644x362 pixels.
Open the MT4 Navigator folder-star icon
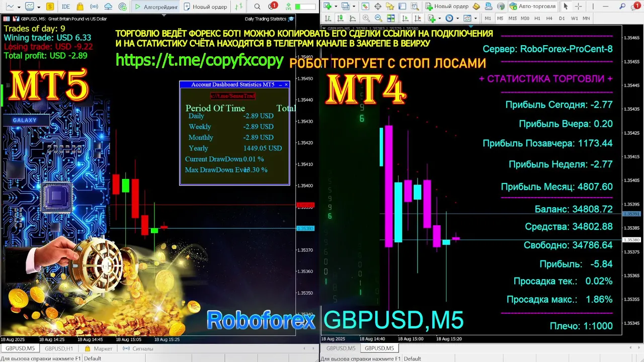click(x=390, y=6)
